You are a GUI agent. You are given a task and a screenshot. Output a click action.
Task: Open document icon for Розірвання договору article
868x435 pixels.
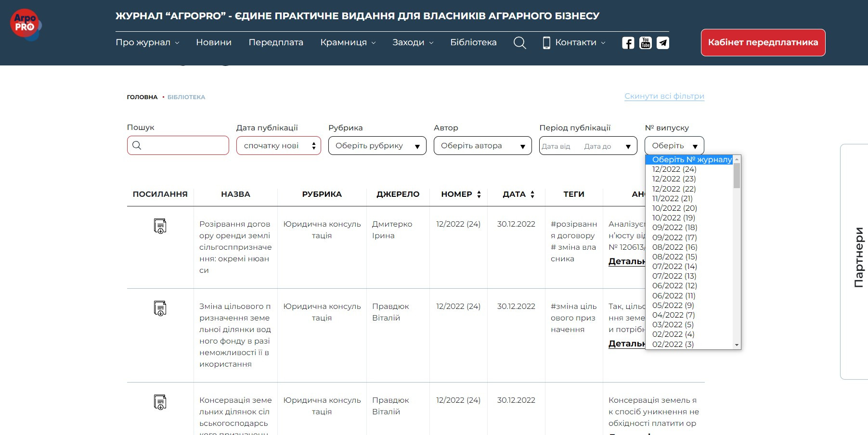click(x=160, y=226)
